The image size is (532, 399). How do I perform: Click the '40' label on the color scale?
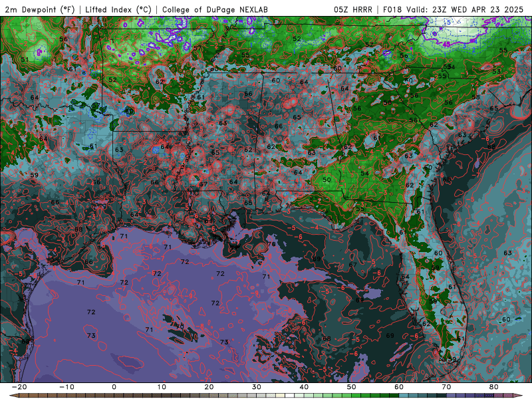tap(304, 387)
